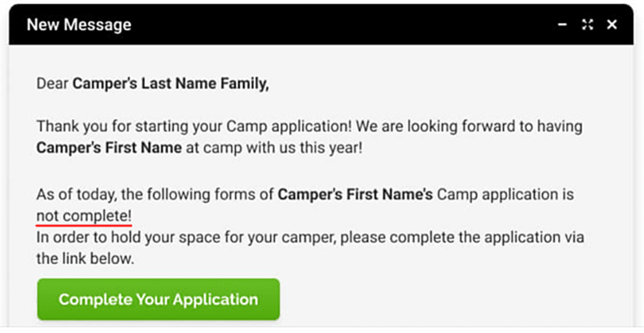Click the empty black title bar area
Image resolution: width=644 pixels, height=333 pixels.
click(x=342, y=25)
